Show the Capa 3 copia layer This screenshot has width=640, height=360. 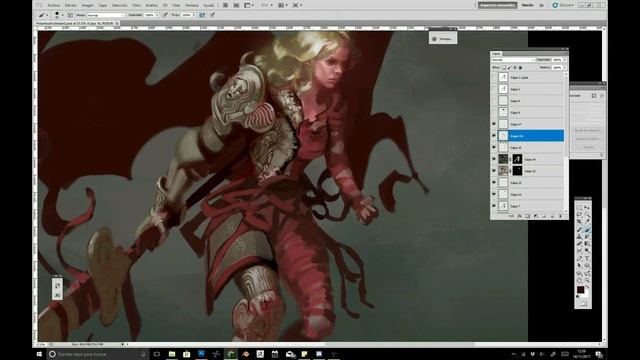[x=494, y=77]
